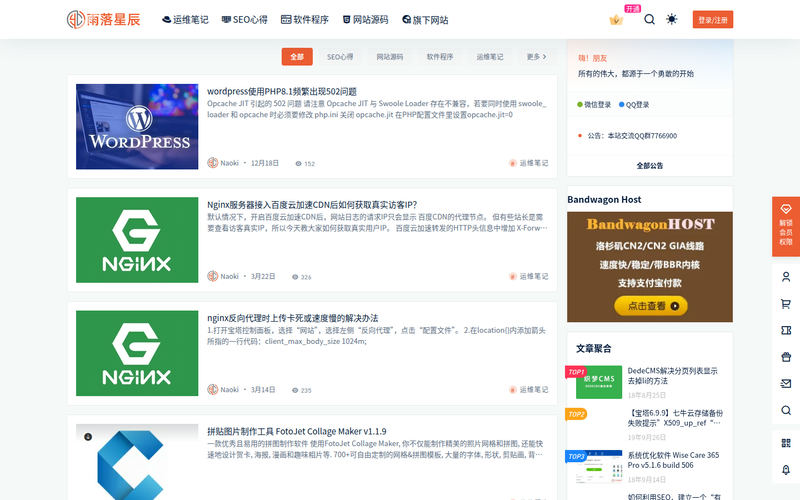Viewport: 800px width, 500px height.
Task: Click 点击查看 button in Bandwagon ad
Action: tap(651, 306)
